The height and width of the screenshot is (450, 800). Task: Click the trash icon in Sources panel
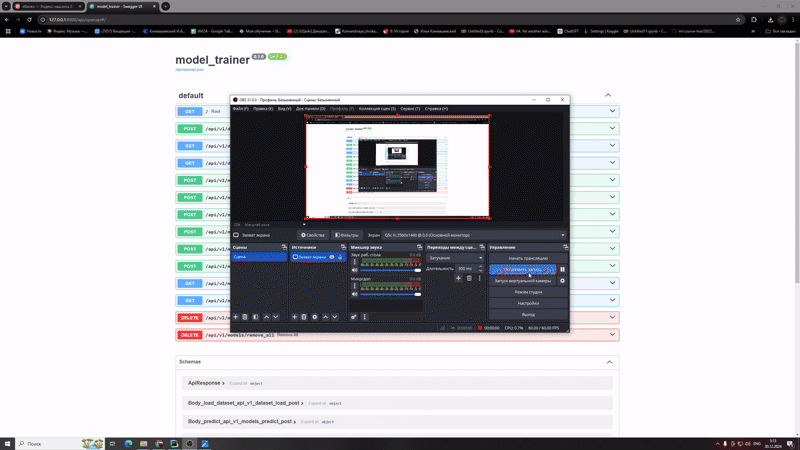(x=304, y=317)
